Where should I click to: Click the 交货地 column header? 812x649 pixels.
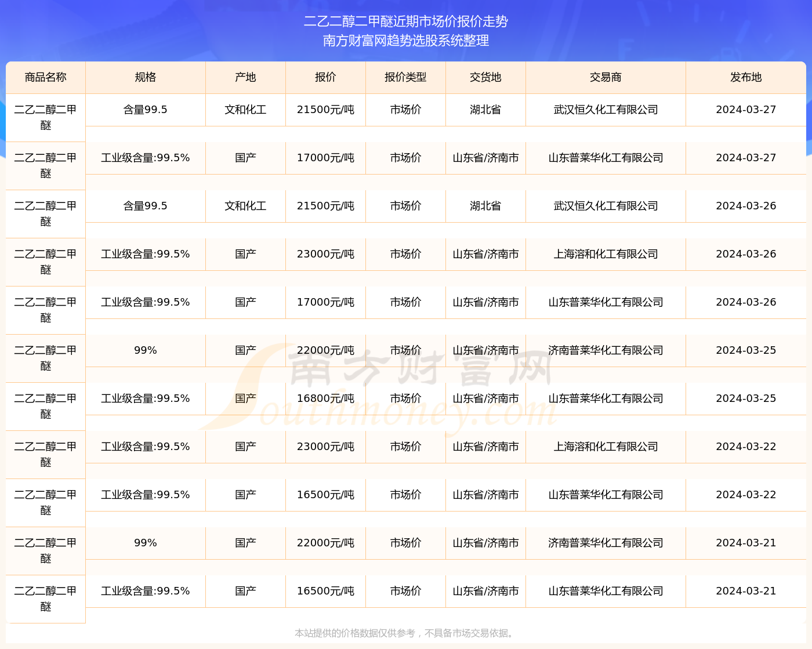pos(485,77)
